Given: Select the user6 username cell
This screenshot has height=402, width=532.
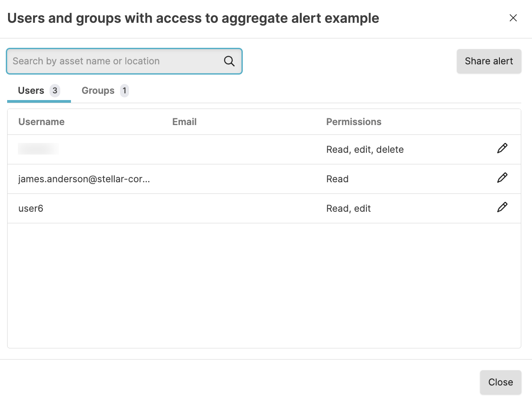Looking at the screenshot, I should 31,209.
